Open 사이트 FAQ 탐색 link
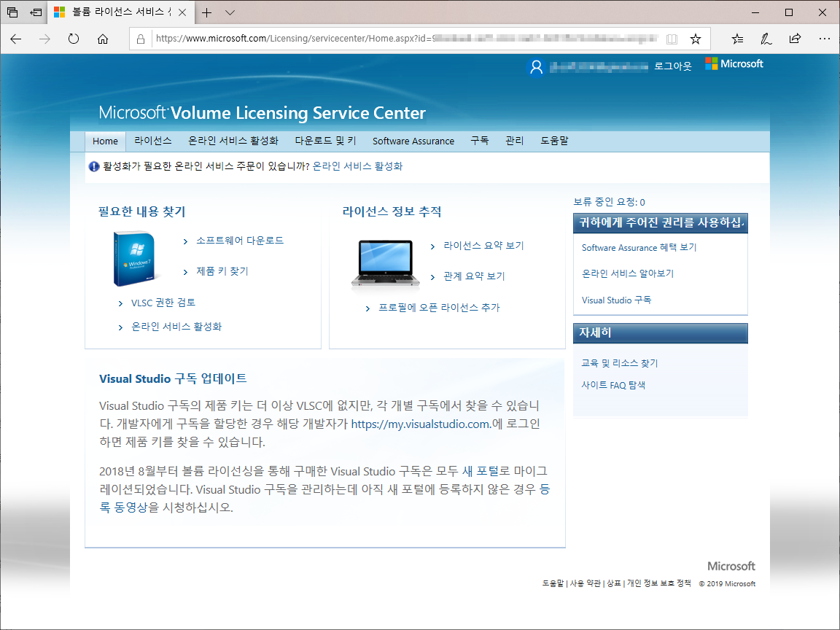 point(613,385)
